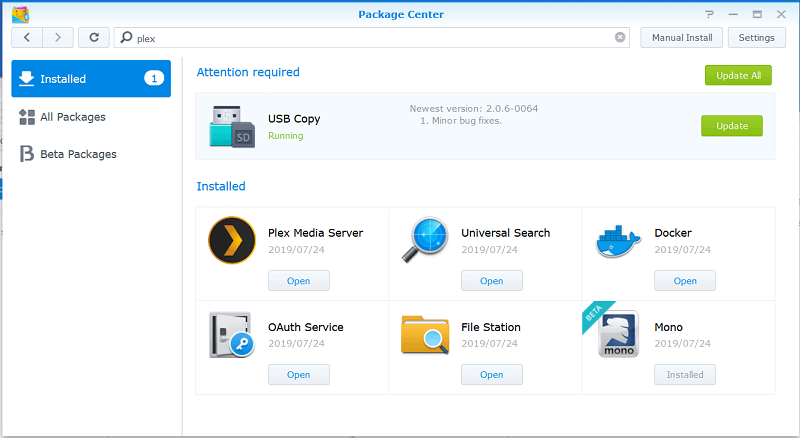Screen dimensions: 800x438
Task: Click the Docker package title
Action: tap(673, 233)
